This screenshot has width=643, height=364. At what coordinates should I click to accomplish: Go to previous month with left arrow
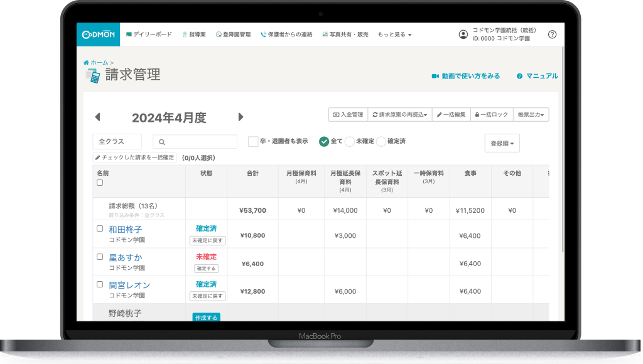pos(97,117)
